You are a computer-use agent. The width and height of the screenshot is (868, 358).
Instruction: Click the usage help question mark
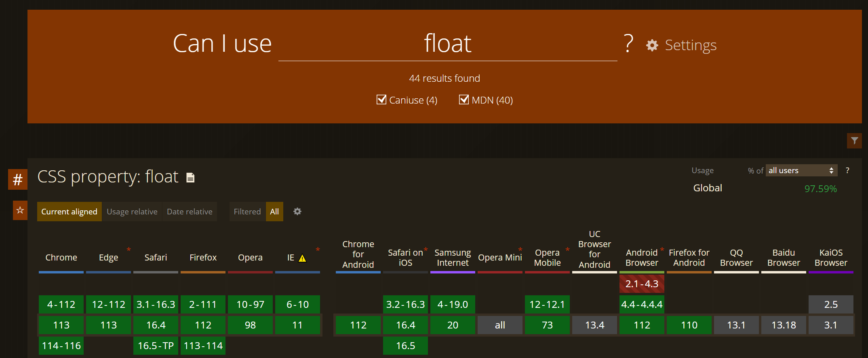click(x=847, y=170)
